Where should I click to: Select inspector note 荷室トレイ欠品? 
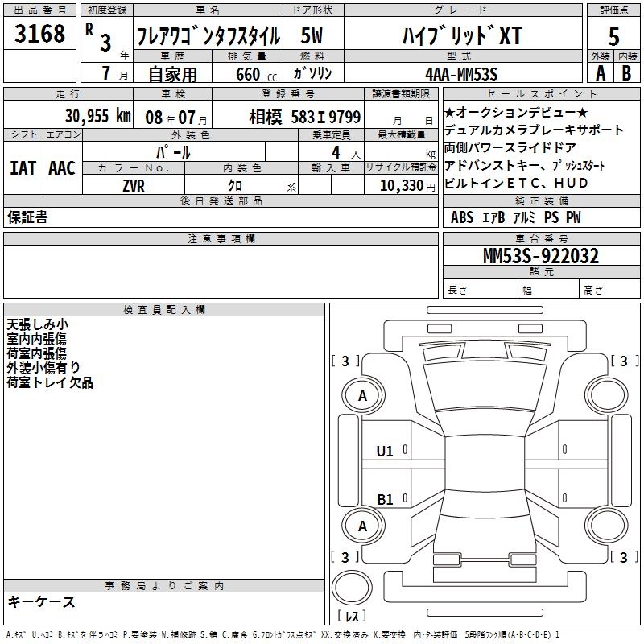[x=50, y=382]
